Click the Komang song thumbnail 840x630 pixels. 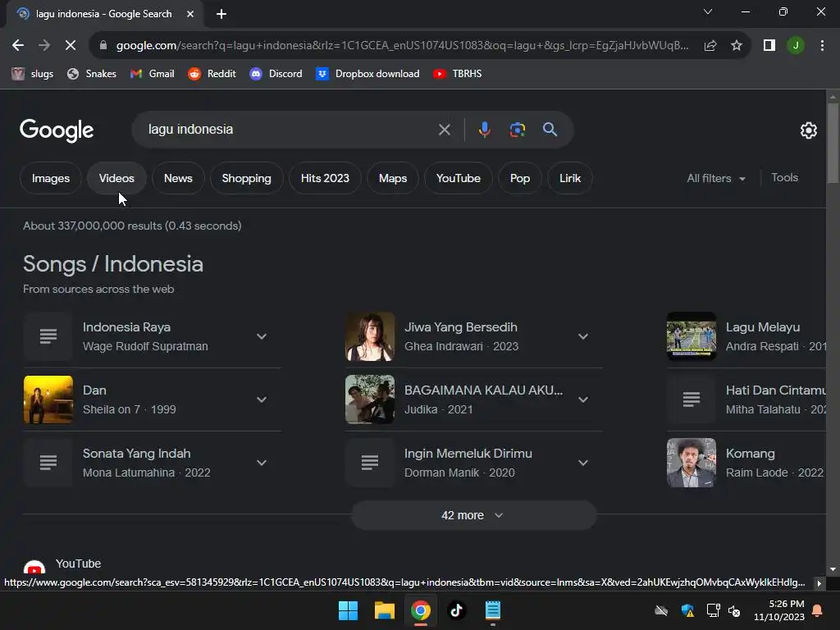tap(691, 463)
